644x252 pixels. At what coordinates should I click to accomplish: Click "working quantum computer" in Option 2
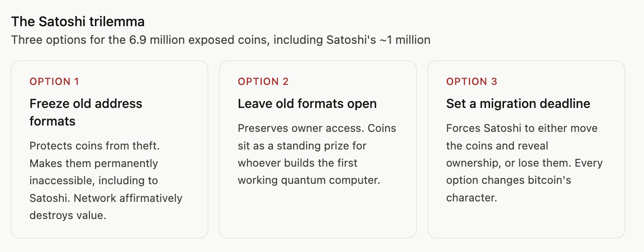click(308, 180)
